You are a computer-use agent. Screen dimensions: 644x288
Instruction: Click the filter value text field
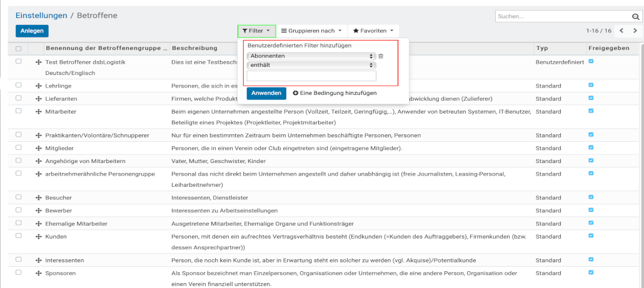pyautogui.click(x=311, y=76)
